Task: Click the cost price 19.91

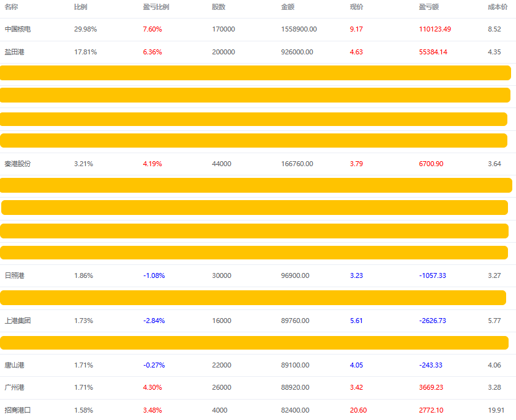Action: pyautogui.click(x=496, y=410)
